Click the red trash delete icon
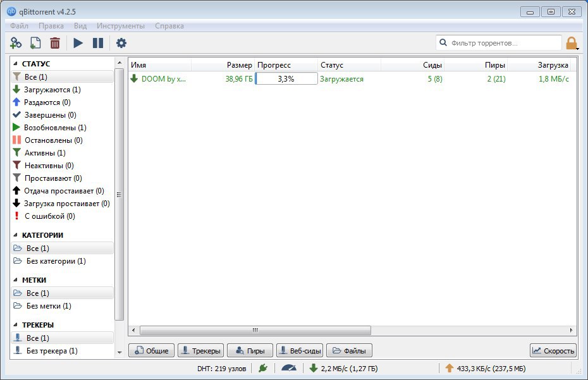This screenshot has width=588, height=380. tap(55, 43)
